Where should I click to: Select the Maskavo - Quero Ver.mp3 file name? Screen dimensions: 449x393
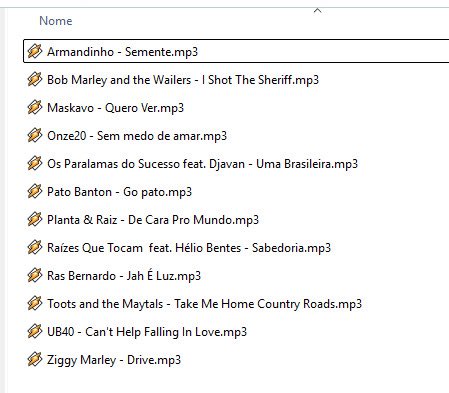tap(115, 108)
